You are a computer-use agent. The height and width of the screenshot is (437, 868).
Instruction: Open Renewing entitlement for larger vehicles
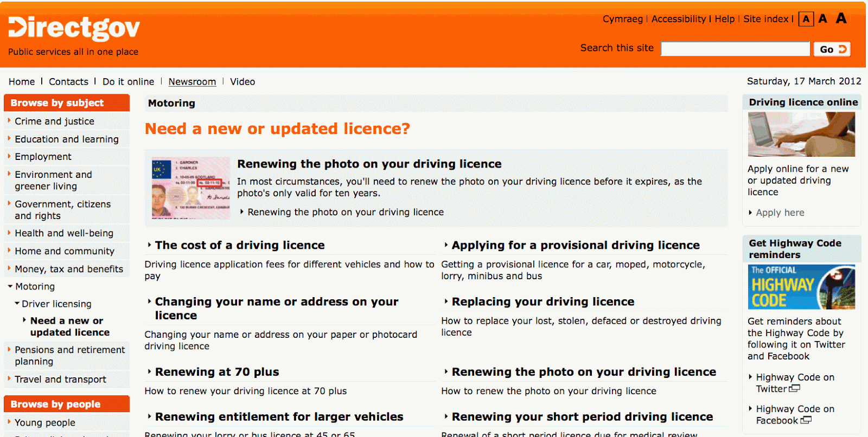279,416
